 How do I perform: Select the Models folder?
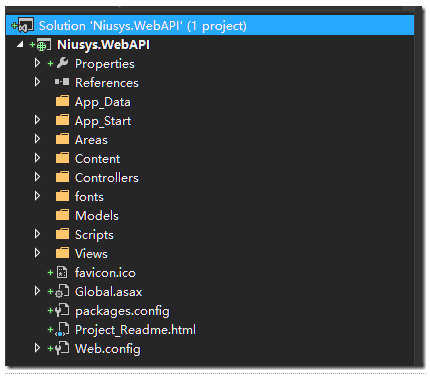pyautogui.click(x=97, y=215)
